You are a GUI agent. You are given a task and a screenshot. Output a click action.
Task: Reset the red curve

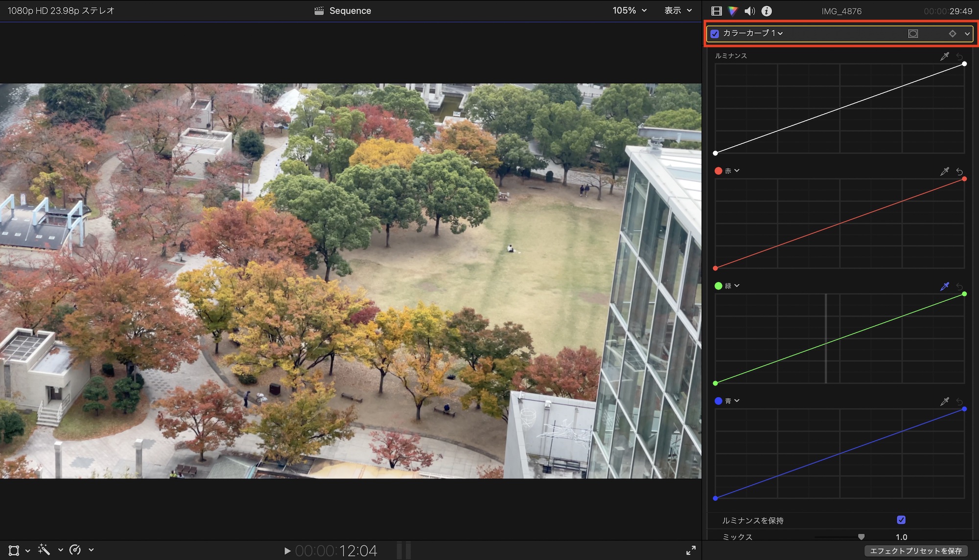959,171
